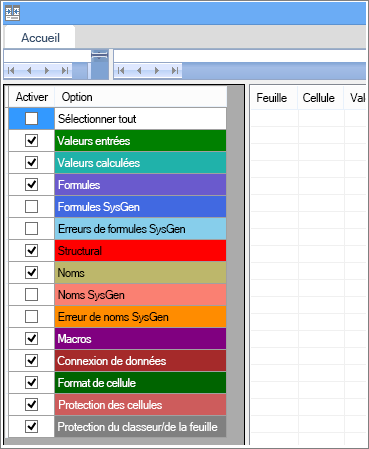
Task: Click the Format de cellule option label
Action: pos(97,383)
